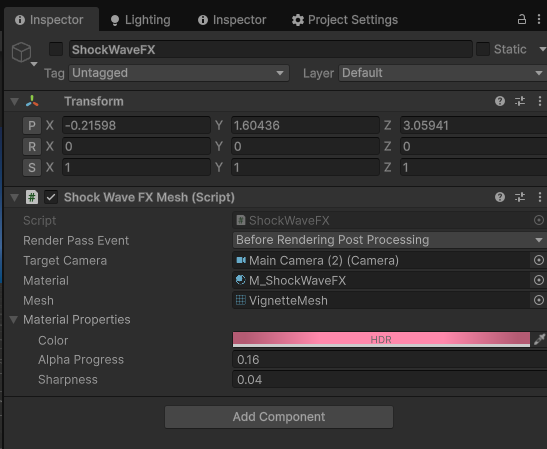Viewport: 547px width, 449px height.
Task: Click the Position X field
Action: (x=136, y=125)
